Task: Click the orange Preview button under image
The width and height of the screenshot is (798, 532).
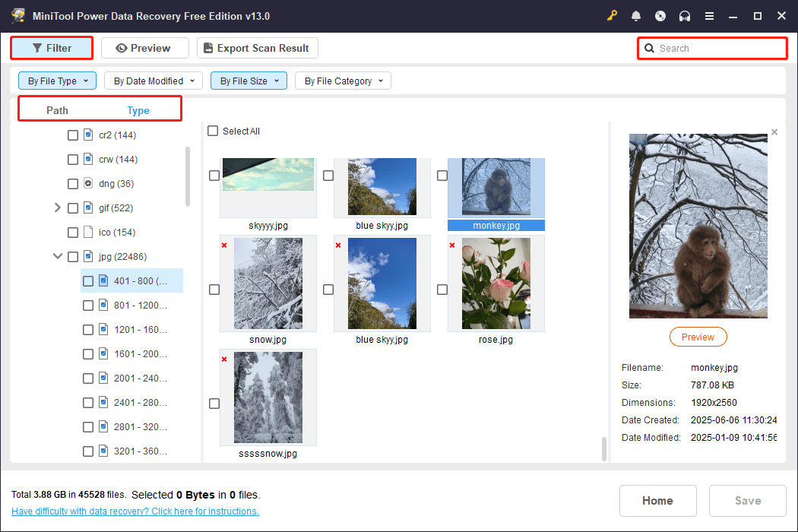Action: pyautogui.click(x=698, y=337)
